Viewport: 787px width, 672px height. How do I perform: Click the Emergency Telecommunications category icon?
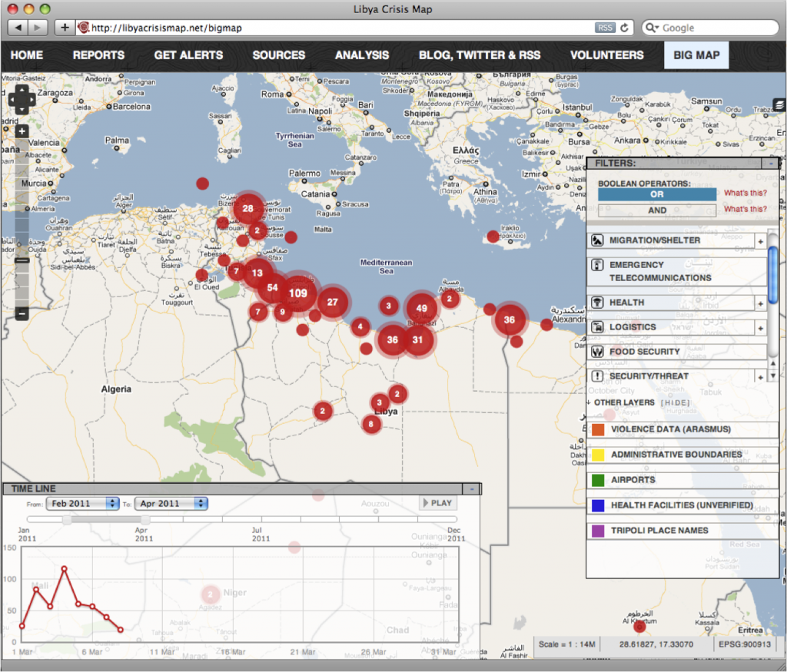[x=596, y=265]
